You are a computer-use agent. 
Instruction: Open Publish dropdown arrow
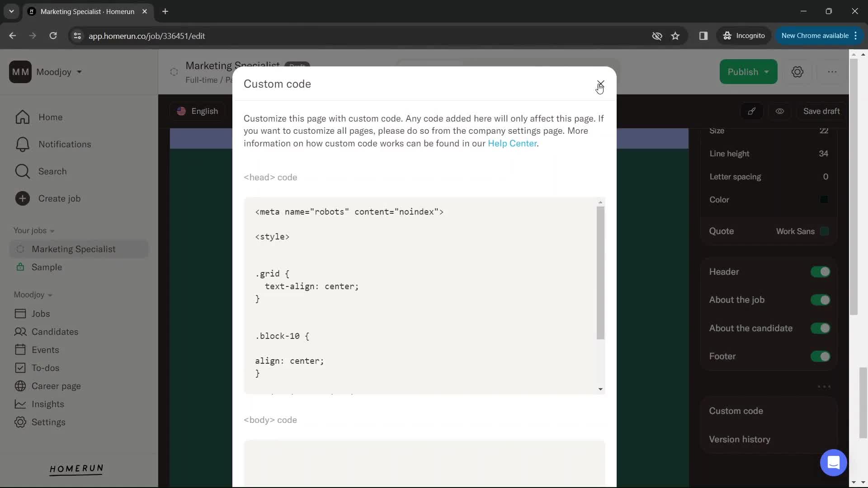click(x=767, y=72)
